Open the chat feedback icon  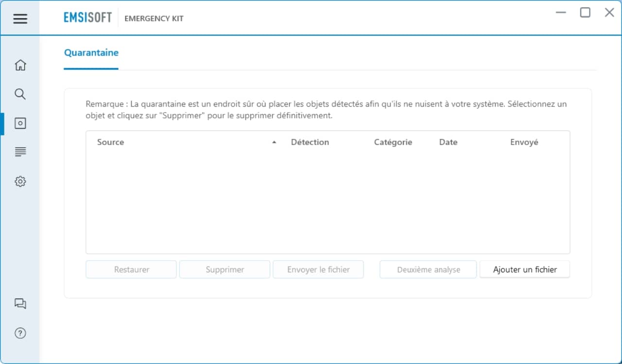(20, 304)
